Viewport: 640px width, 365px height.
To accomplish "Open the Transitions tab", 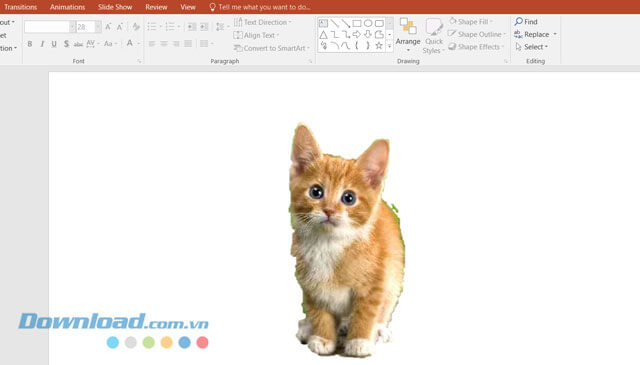I will coord(20,7).
